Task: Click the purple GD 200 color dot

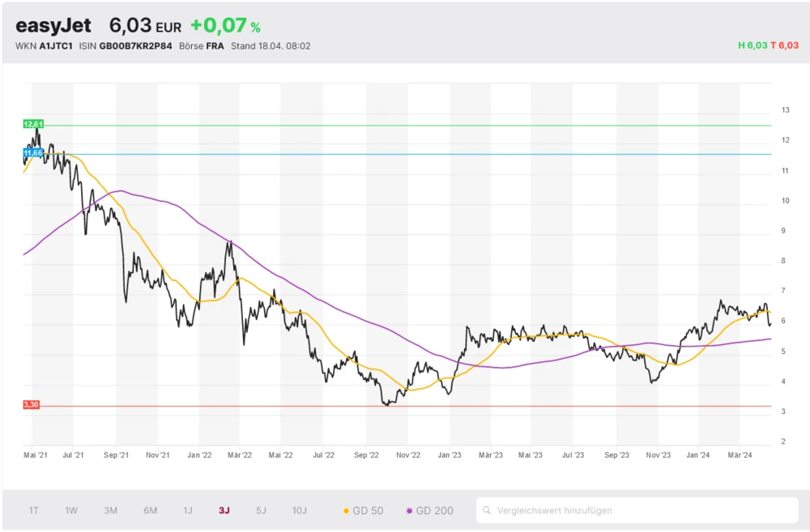Action: 409,511
